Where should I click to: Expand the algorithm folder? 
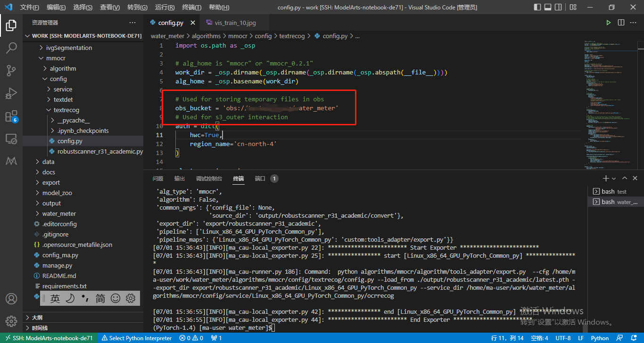[83, 68]
